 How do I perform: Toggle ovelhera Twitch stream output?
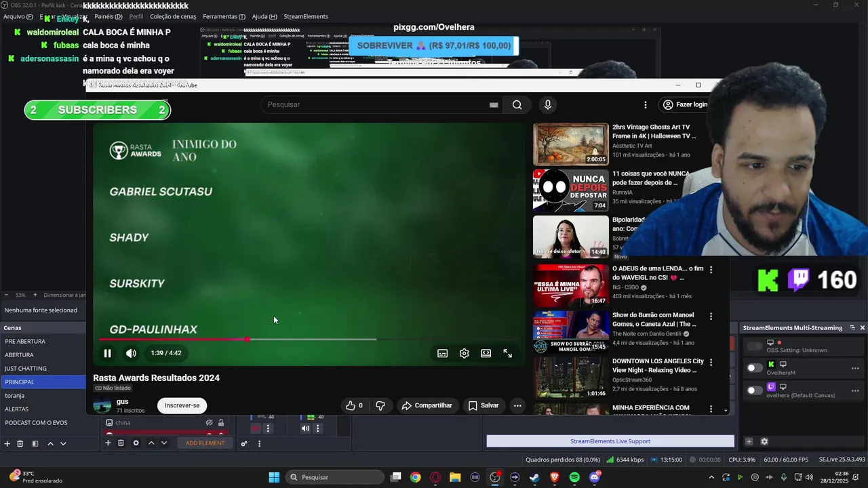pyautogui.click(x=754, y=390)
